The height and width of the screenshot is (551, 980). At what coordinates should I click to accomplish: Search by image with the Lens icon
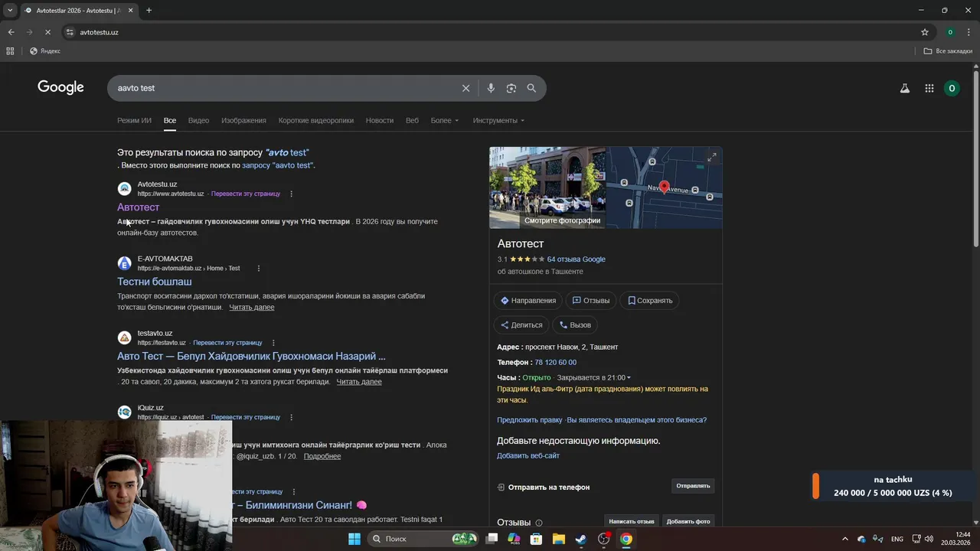(x=511, y=88)
